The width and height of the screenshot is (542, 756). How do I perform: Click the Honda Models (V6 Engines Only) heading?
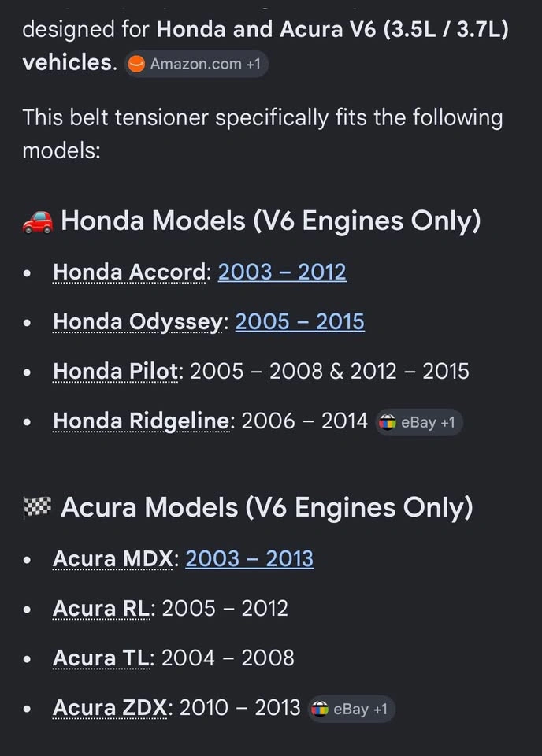270,221
